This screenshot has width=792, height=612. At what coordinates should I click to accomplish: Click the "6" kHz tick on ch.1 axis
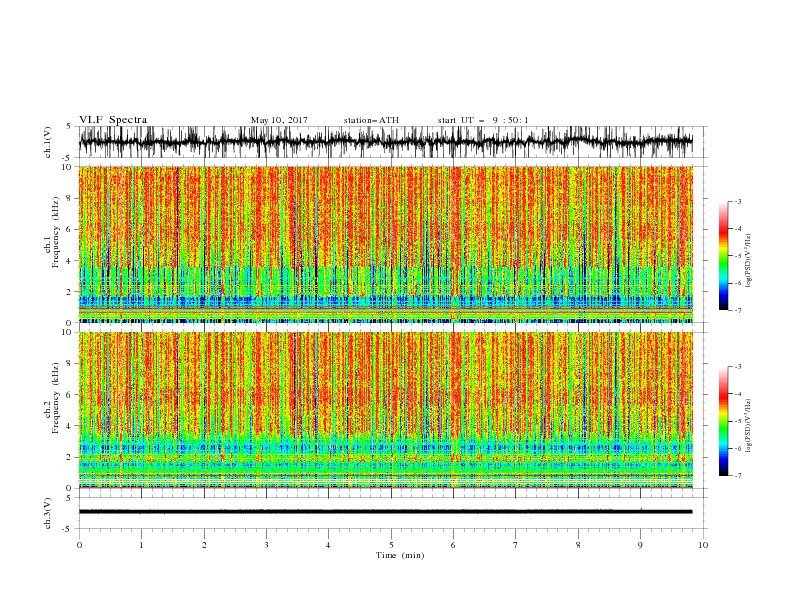(71, 229)
